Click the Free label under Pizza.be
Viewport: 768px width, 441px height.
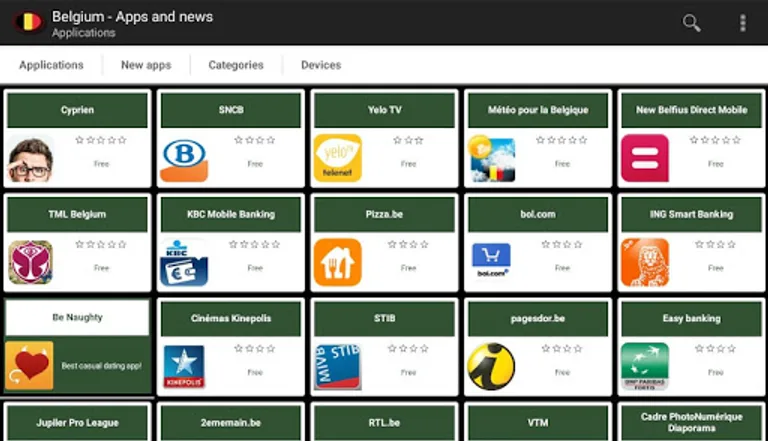click(408, 268)
